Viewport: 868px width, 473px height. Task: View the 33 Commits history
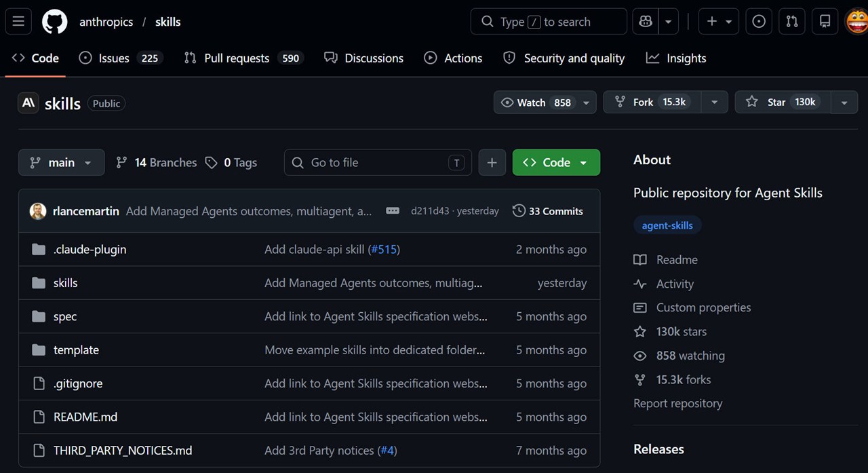[x=548, y=211]
